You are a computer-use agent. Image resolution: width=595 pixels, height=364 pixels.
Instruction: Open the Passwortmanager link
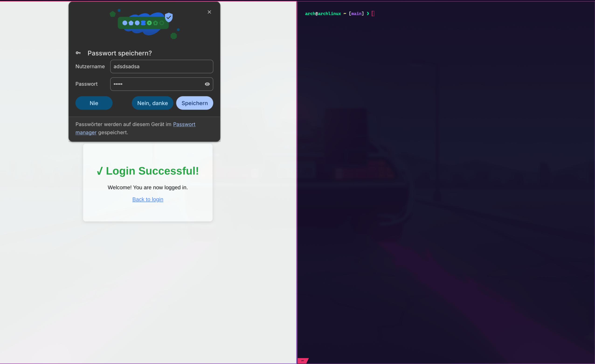(184, 124)
